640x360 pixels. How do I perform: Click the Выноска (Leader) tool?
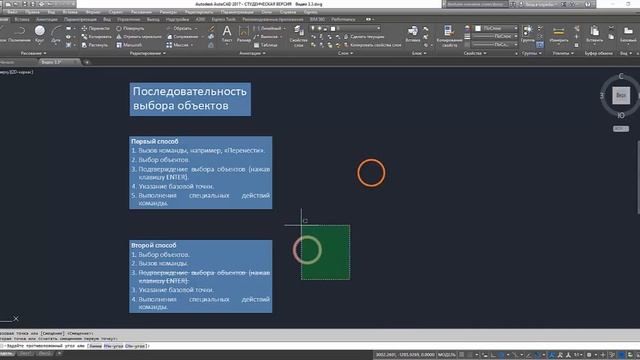[x=266, y=37]
